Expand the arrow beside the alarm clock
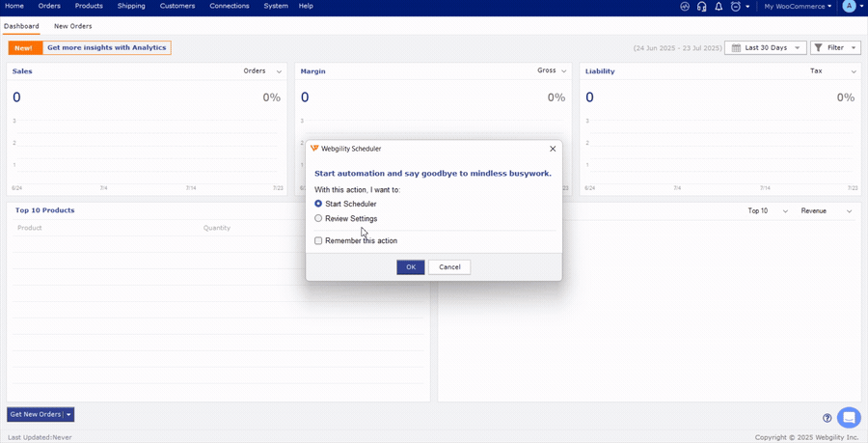The width and height of the screenshot is (868, 443). [x=747, y=7]
